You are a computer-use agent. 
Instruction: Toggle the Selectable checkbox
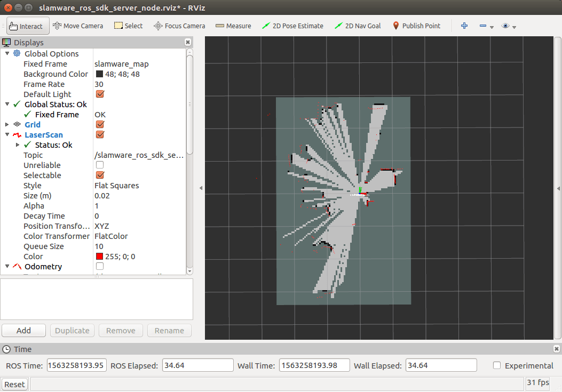click(x=100, y=175)
